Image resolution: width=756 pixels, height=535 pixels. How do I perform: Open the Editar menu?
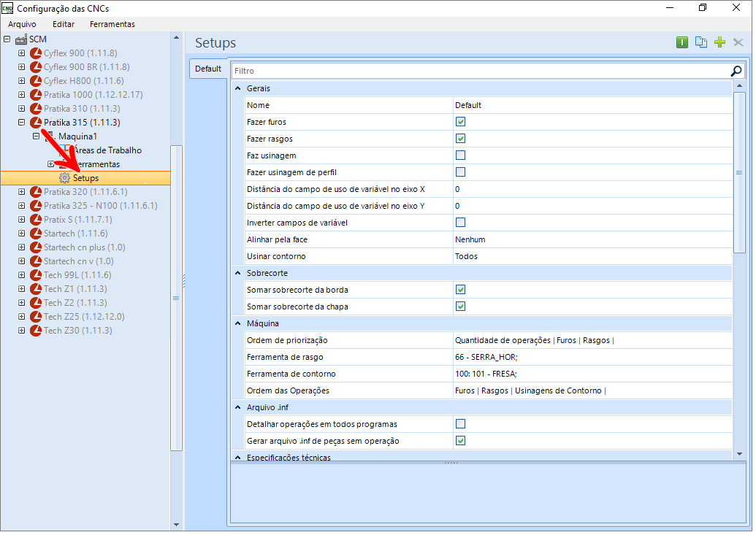[64, 24]
